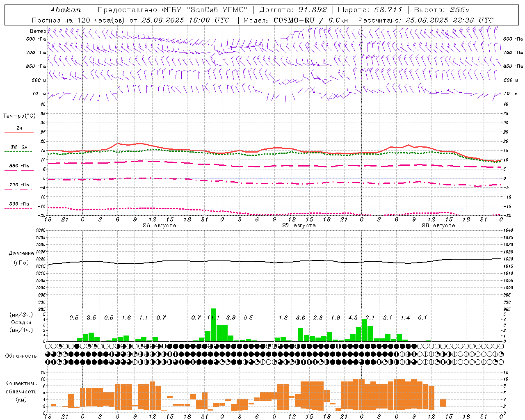Click the Долгота: 91.392 value

(x=293, y=9)
